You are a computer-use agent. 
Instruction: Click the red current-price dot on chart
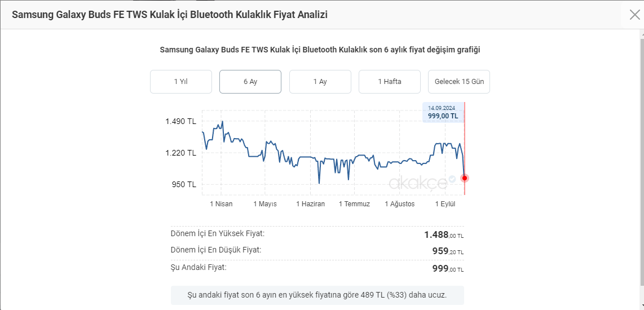pos(465,178)
